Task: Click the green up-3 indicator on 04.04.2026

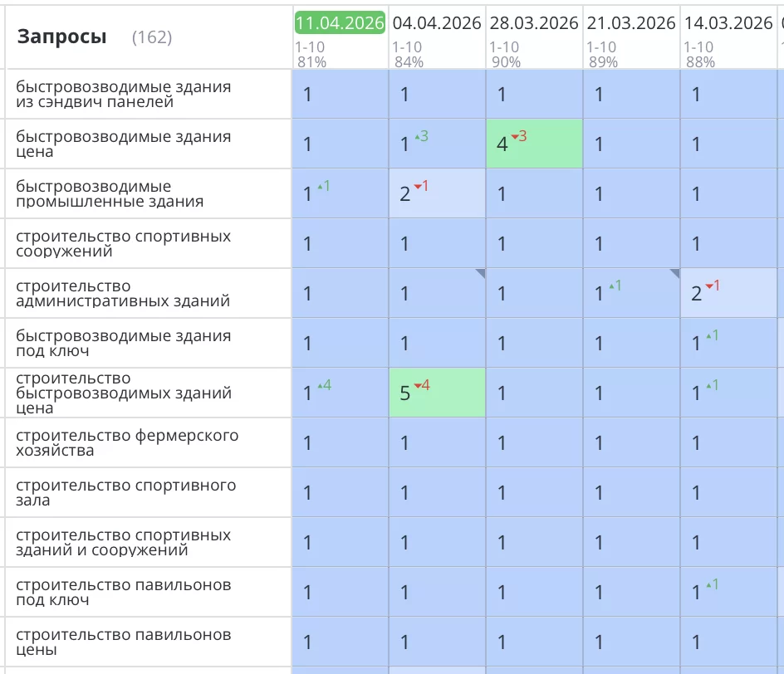Action: pyautogui.click(x=421, y=136)
